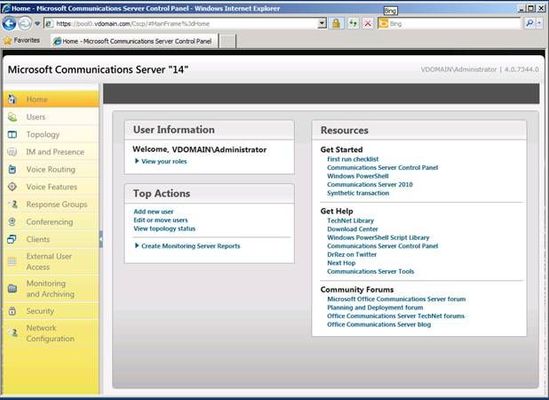Open Synthetic transaction link
549x400 pixels.
point(358,193)
